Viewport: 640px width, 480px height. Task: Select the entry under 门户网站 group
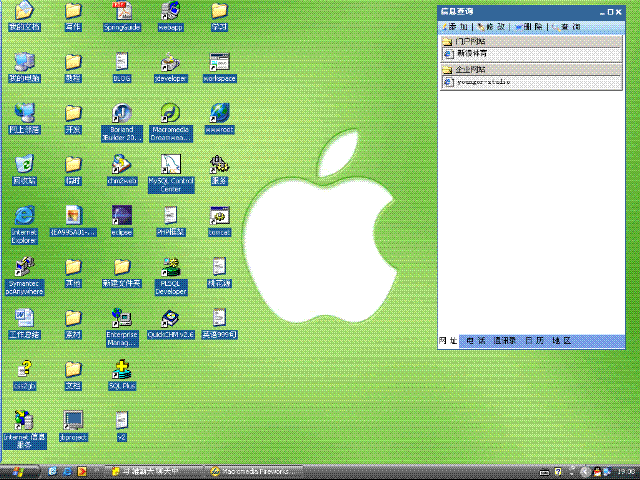531,53
